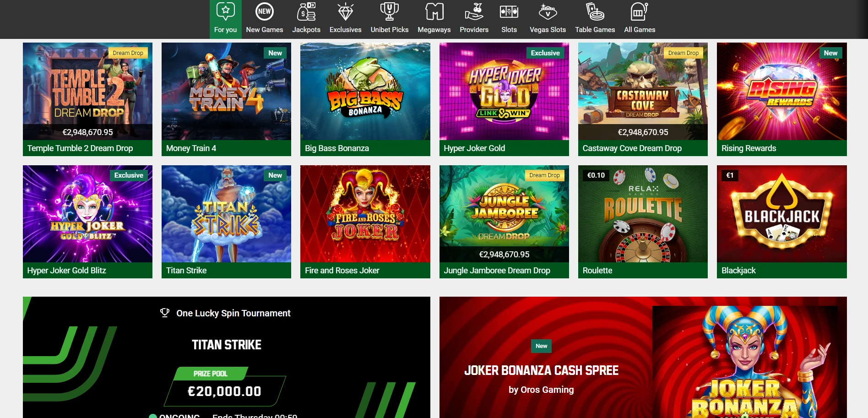The image size is (868, 418).
Task: Open the For you tab
Action: tap(226, 19)
